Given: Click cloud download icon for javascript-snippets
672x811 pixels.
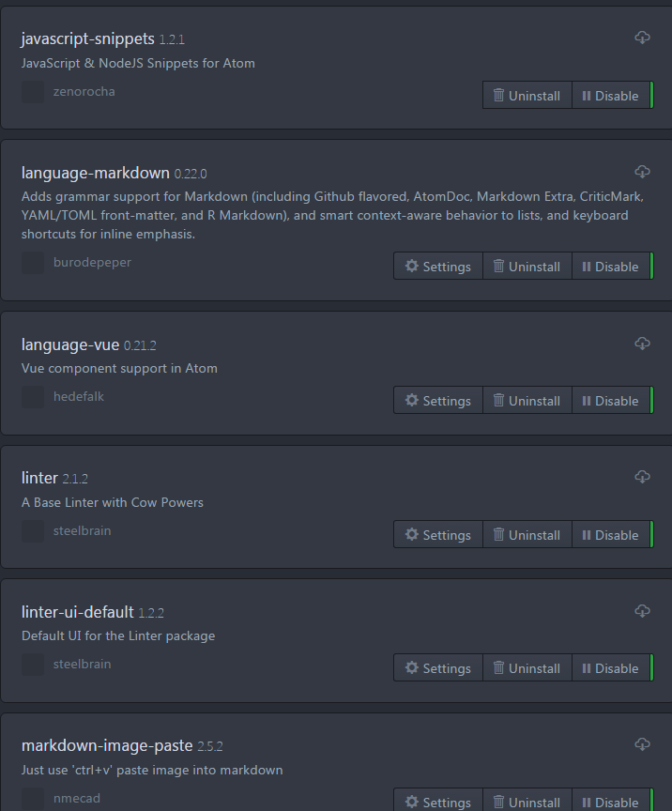Looking at the screenshot, I should pos(642,38).
